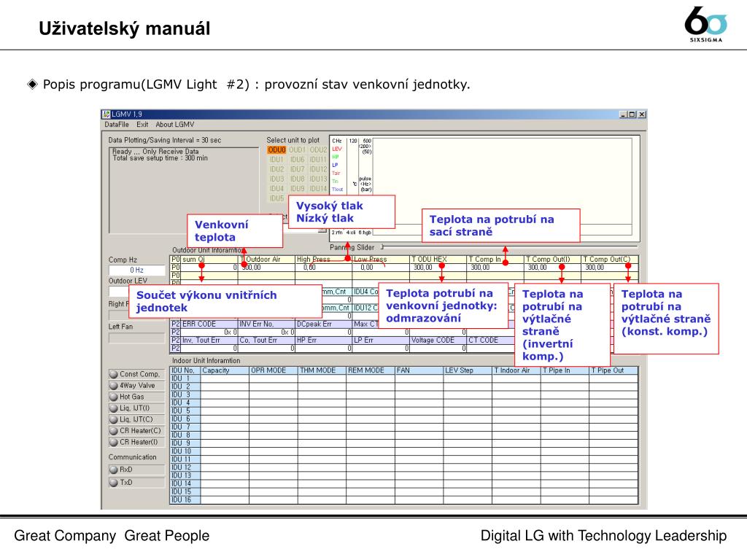This screenshot has height=560, width=747.
Task: Click the red LEV legend label
Action: [337, 149]
